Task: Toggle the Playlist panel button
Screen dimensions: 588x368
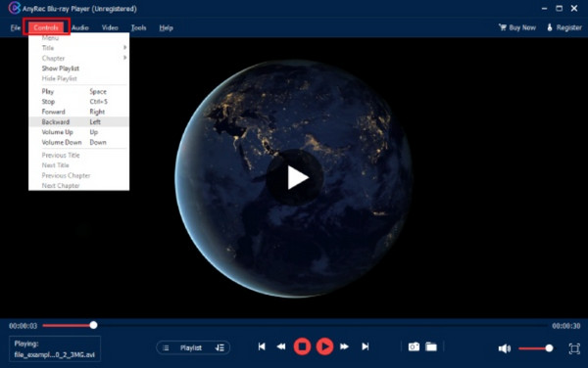Action: click(x=193, y=347)
